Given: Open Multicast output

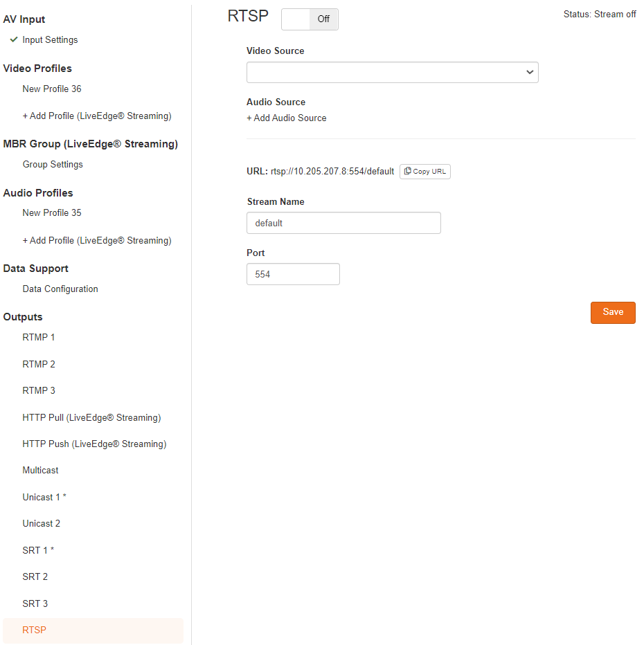Looking at the screenshot, I should pos(40,471).
